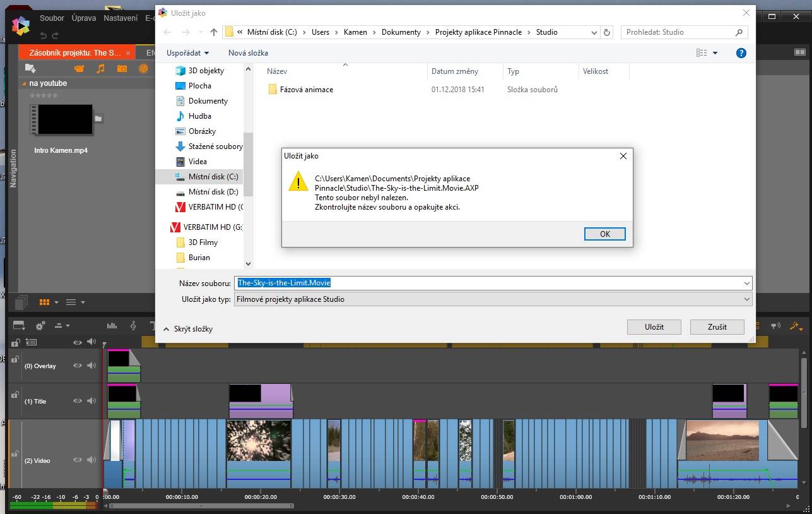
Task: Collapse the na youtube bin section
Action: [x=25, y=83]
